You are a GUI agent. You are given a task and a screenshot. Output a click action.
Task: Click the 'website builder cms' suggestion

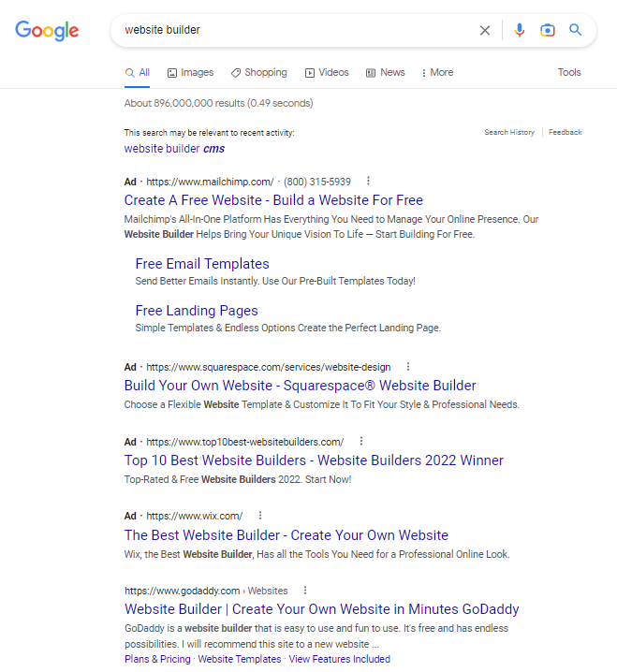174,149
